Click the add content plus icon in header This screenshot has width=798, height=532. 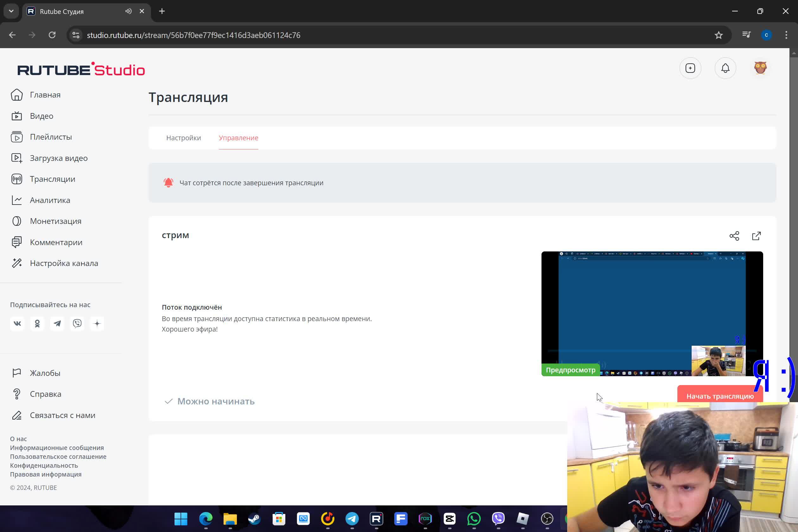click(x=690, y=68)
